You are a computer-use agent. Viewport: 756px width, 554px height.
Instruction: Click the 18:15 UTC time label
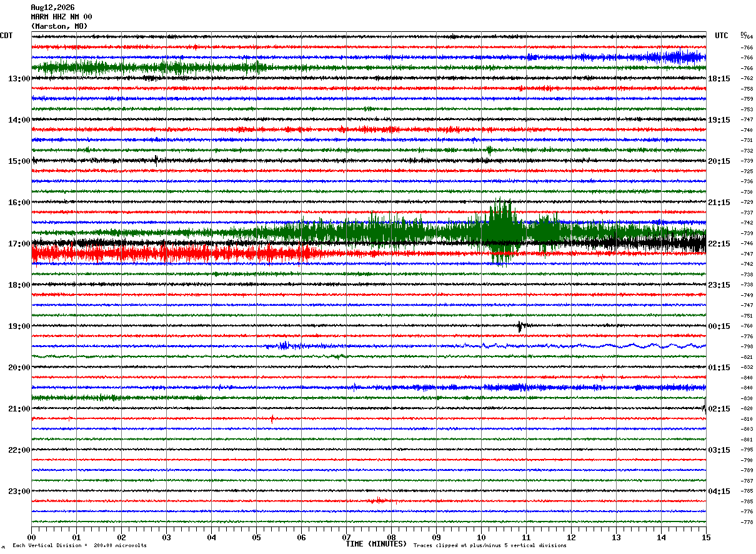719,79
